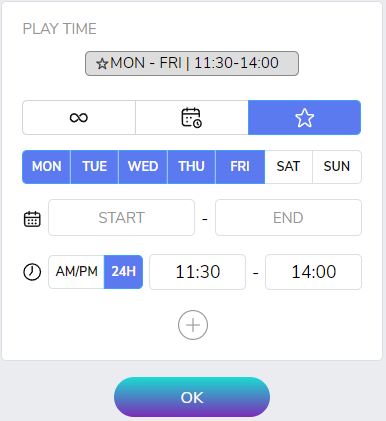The height and width of the screenshot is (421, 386).
Task: Deselect MON day toggle
Action: (x=46, y=167)
